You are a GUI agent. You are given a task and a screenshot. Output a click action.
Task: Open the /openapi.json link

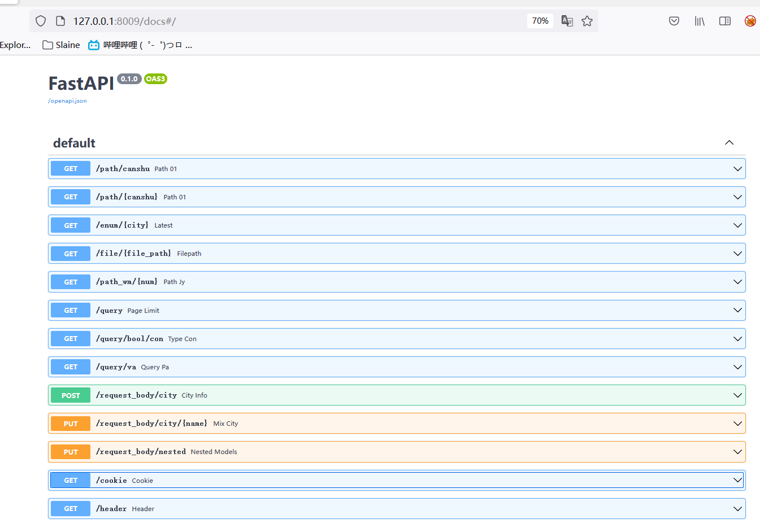(67, 101)
